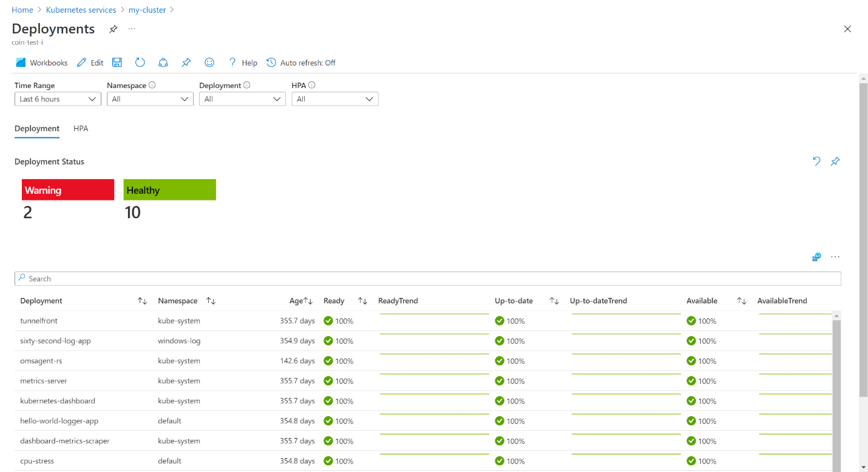Click the Save icon in the workbook toolbar
The image size is (868, 472).
117,63
